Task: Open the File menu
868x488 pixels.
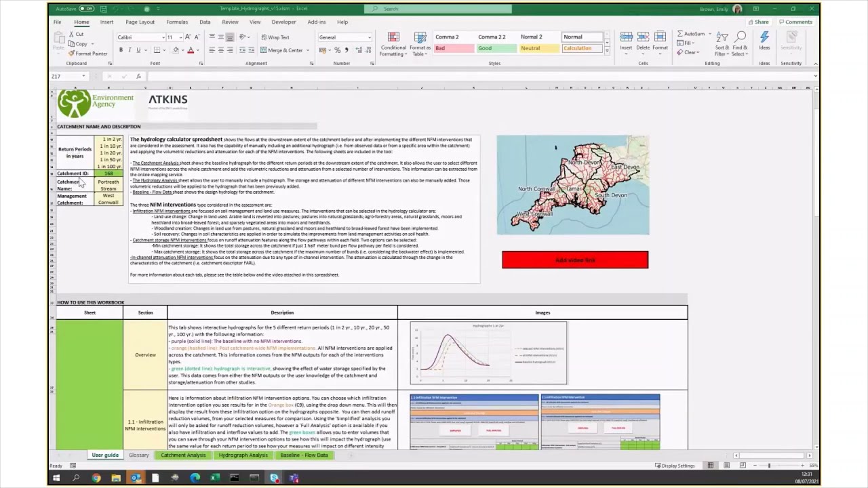Action: pyautogui.click(x=58, y=22)
